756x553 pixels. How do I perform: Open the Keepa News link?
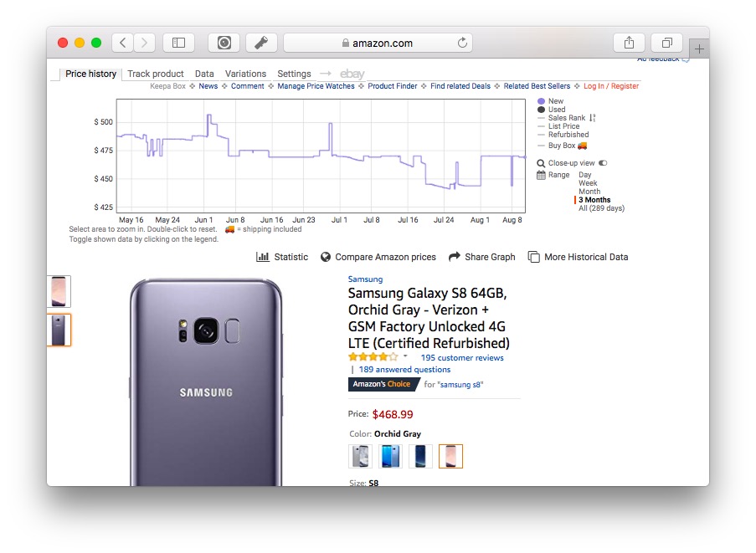tap(208, 86)
